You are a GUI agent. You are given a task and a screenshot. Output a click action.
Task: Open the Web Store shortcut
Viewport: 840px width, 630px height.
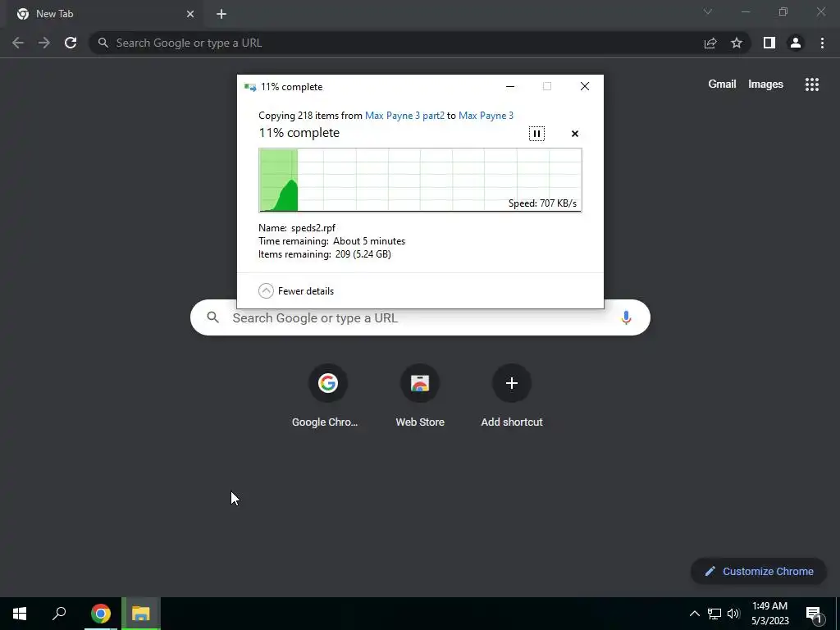coord(420,396)
